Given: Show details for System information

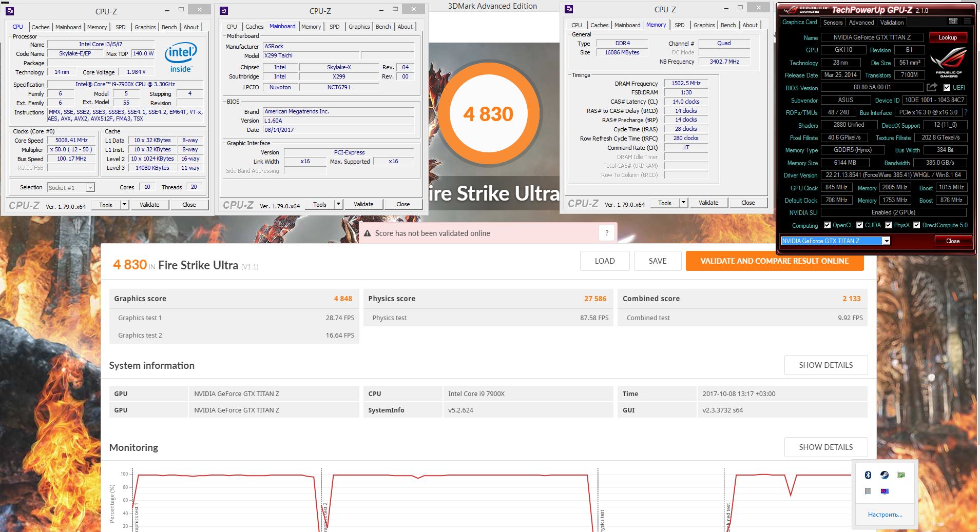Looking at the screenshot, I should tap(826, 365).
